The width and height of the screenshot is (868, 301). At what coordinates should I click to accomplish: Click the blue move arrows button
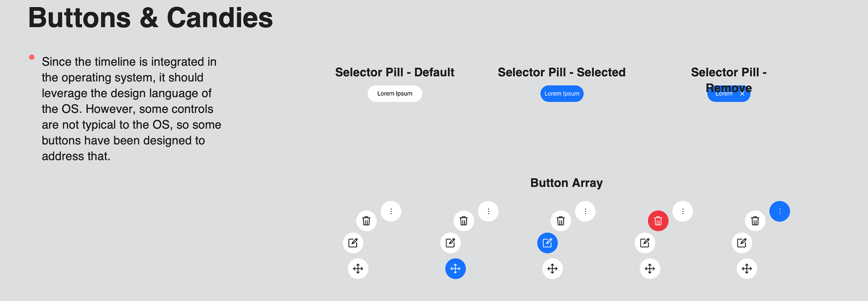click(455, 269)
